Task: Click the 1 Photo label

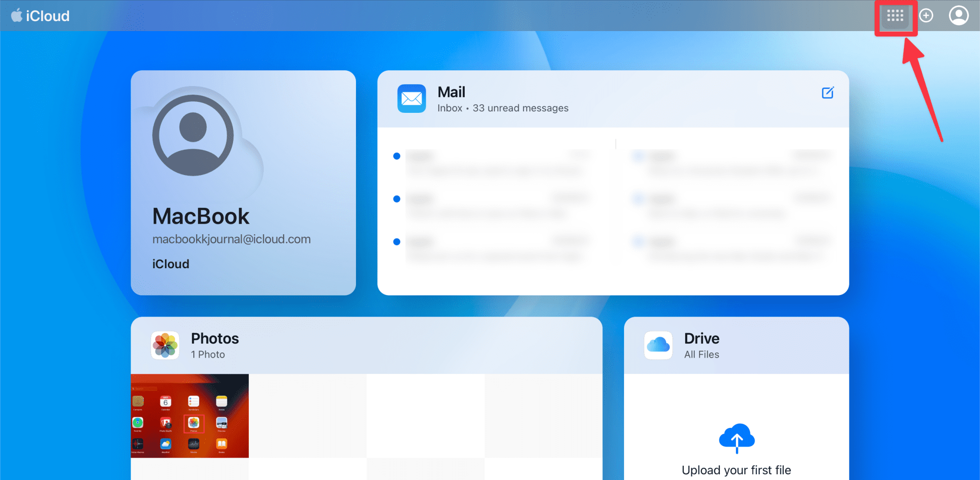Action: coord(207,354)
